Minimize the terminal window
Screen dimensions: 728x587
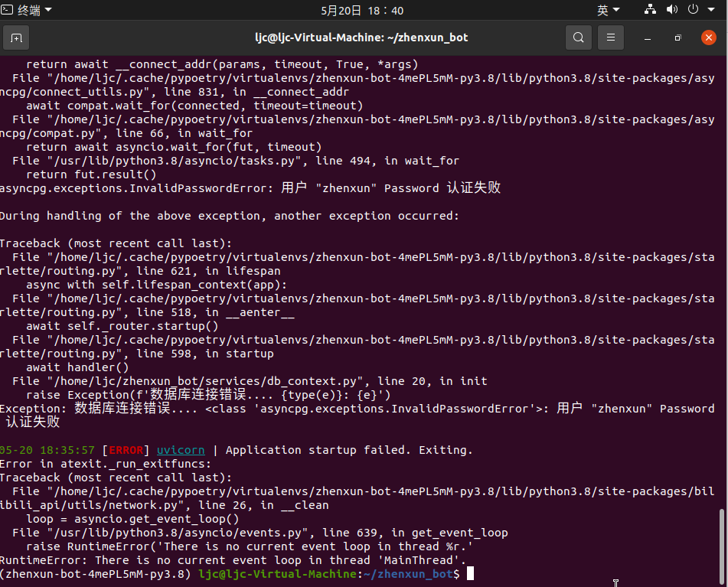point(647,37)
